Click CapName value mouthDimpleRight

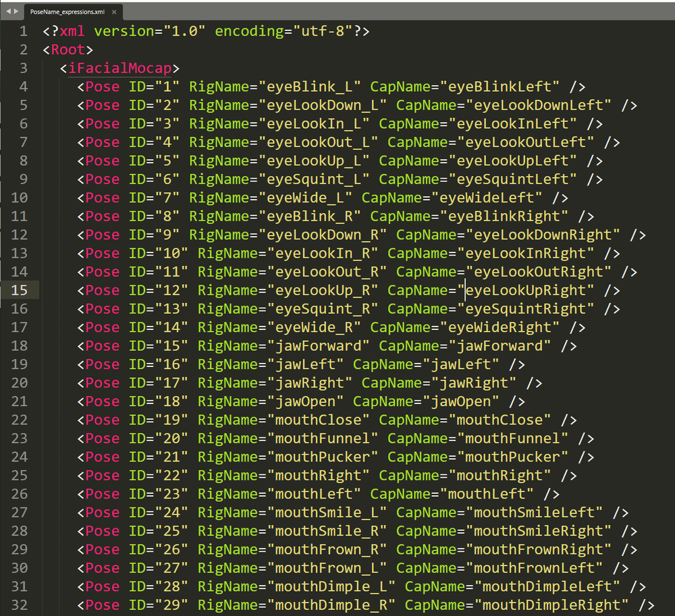tap(551, 605)
